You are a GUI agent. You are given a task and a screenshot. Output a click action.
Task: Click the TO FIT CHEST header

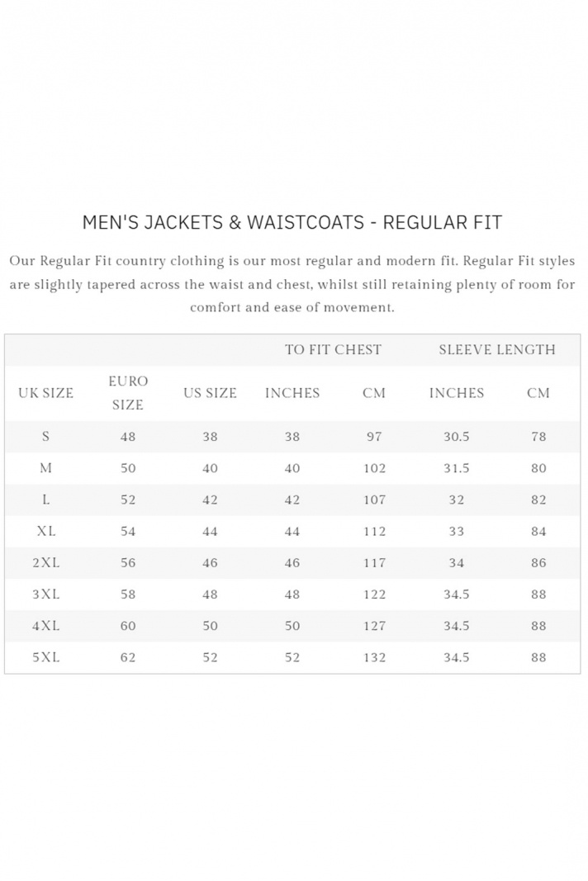pos(333,349)
